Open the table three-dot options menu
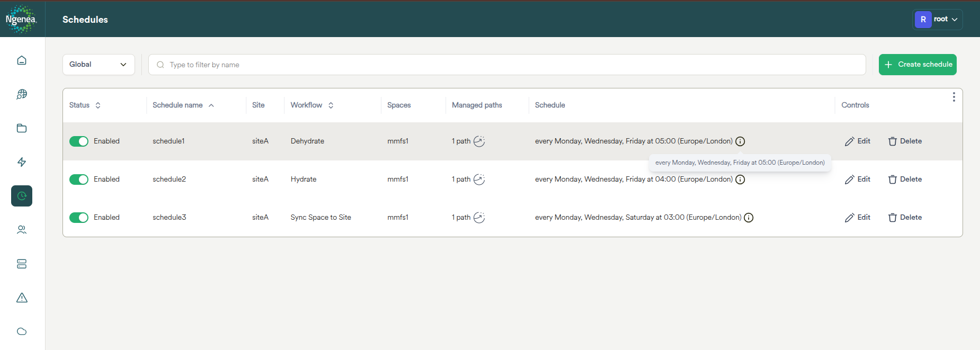The height and width of the screenshot is (350, 980). click(x=954, y=97)
